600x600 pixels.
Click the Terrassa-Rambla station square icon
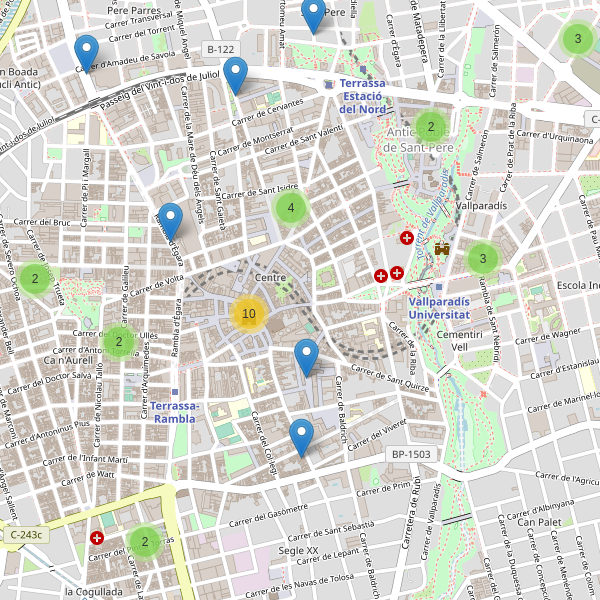pyautogui.click(x=175, y=392)
